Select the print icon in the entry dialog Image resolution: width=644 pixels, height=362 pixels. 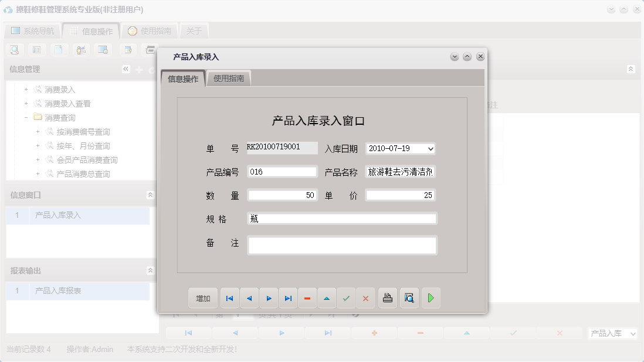[x=387, y=298]
